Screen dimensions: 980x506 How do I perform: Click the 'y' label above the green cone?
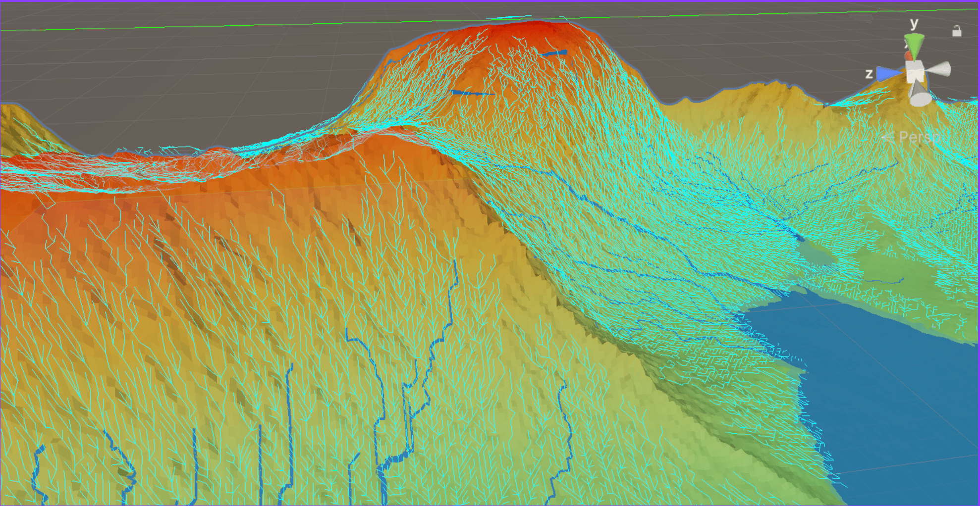point(914,23)
